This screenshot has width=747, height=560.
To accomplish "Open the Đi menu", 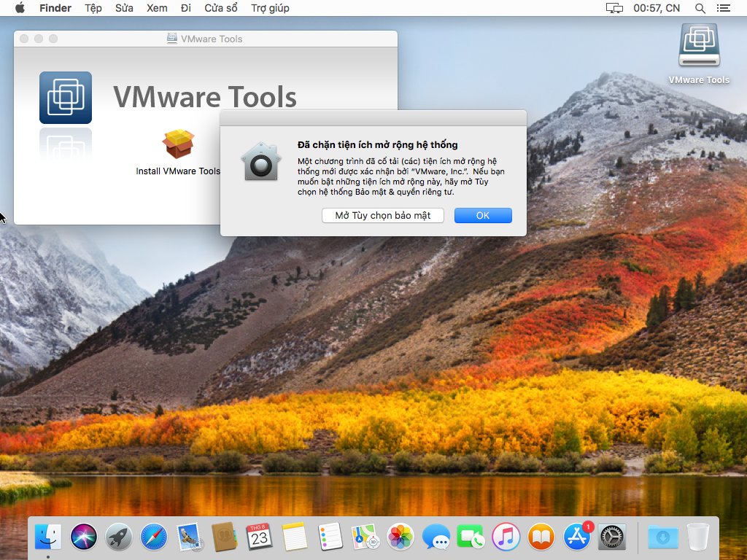I will click(186, 8).
